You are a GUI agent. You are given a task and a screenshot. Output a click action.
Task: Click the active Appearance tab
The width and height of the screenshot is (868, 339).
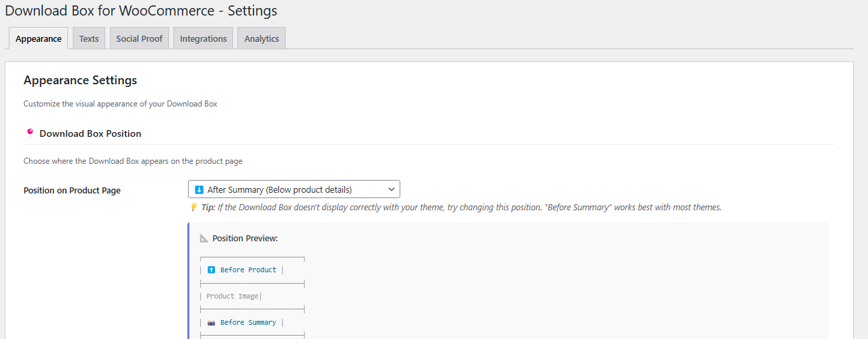click(x=38, y=38)
